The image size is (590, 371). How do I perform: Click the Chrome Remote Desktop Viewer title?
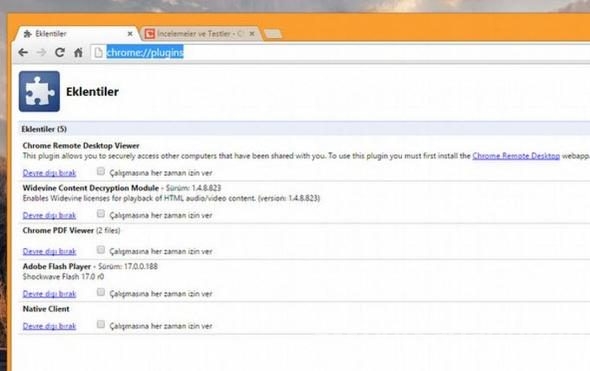(81, 146)
